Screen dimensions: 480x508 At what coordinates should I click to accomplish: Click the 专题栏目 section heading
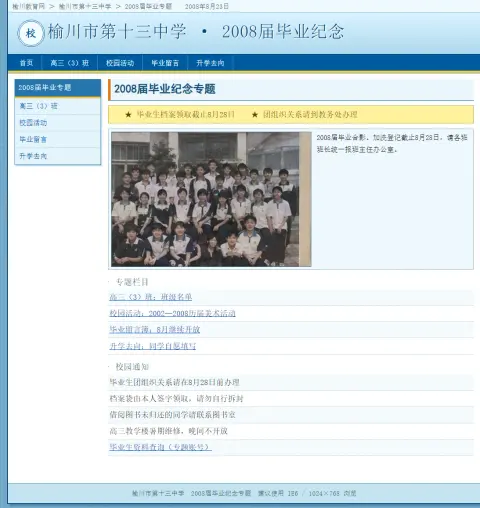(132, 282)
